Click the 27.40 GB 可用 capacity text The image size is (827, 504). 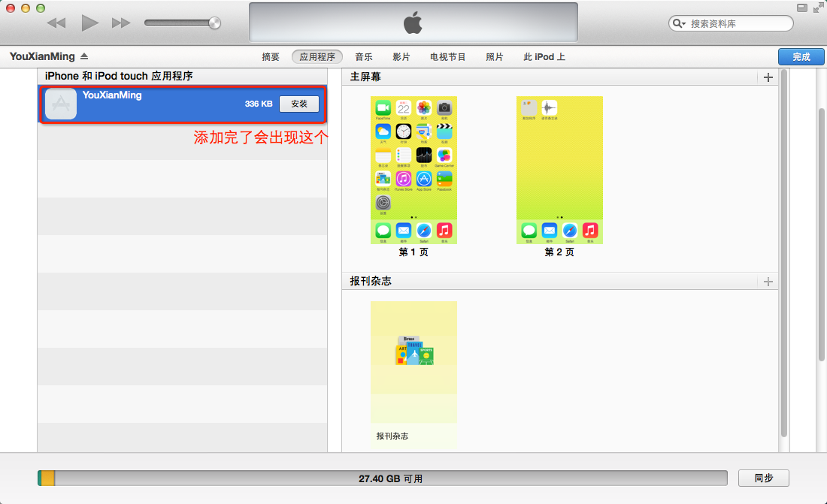click(x=390, y=478)
